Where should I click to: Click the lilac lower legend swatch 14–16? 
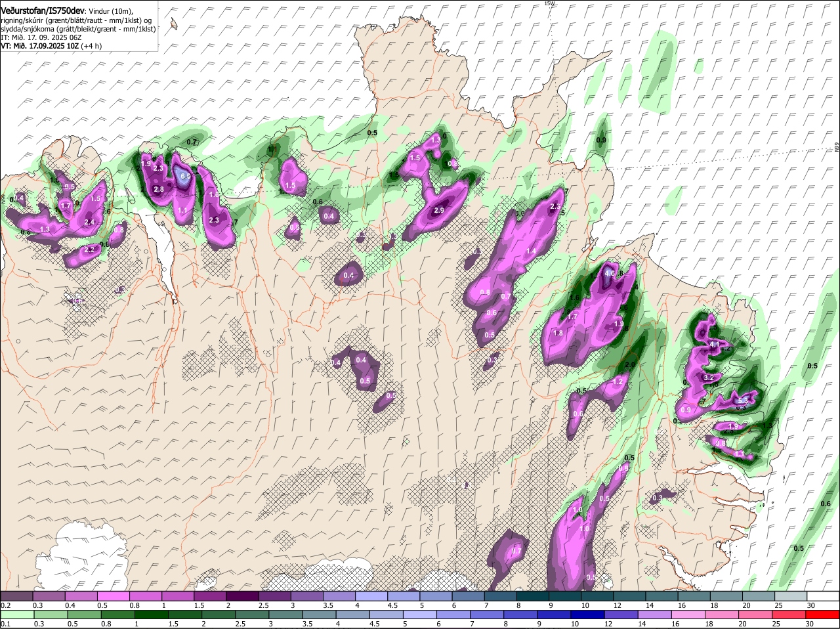pyautogui.click(x=656, y=614)
